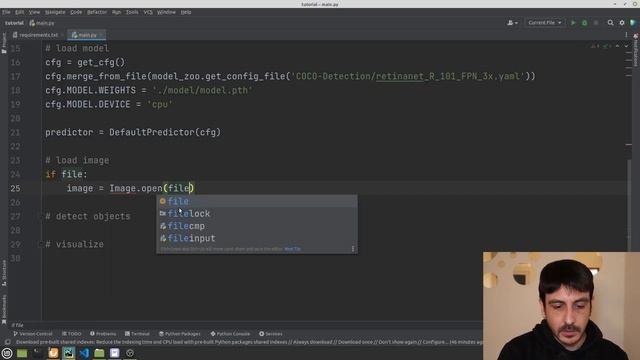Image resolution: width=640 pixels, height=360 pixels.
Task: Open the Problems tool window
Action: (103, 334)
